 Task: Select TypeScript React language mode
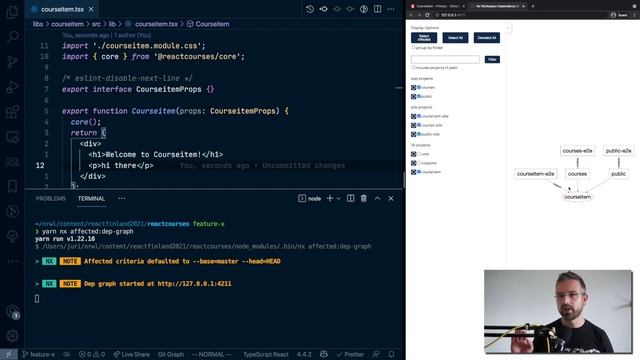tap(266, 354)
